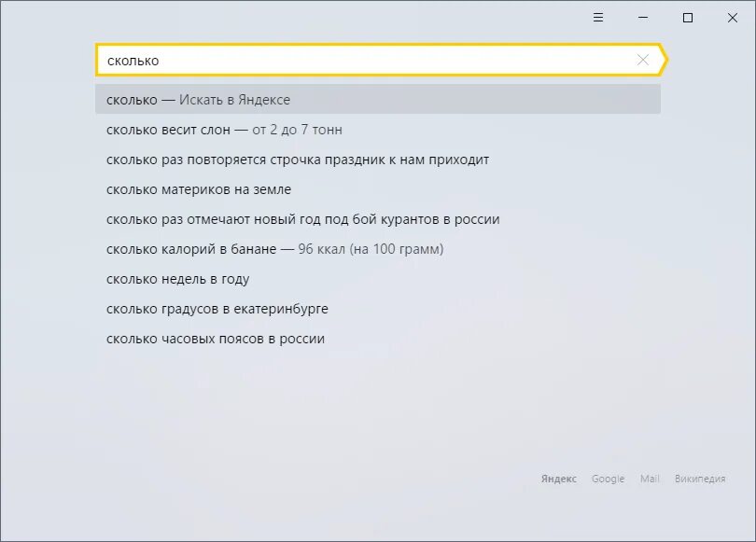Viewport: 756px width, 542px height.
Task: Switch search engine to Google
Action: coord(608,479)
